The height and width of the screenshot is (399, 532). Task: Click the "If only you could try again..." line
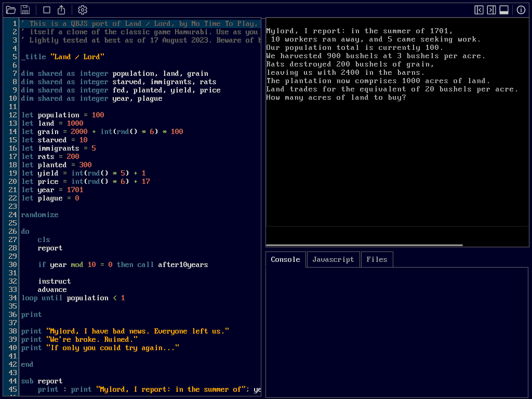click(x=100, y=348)
